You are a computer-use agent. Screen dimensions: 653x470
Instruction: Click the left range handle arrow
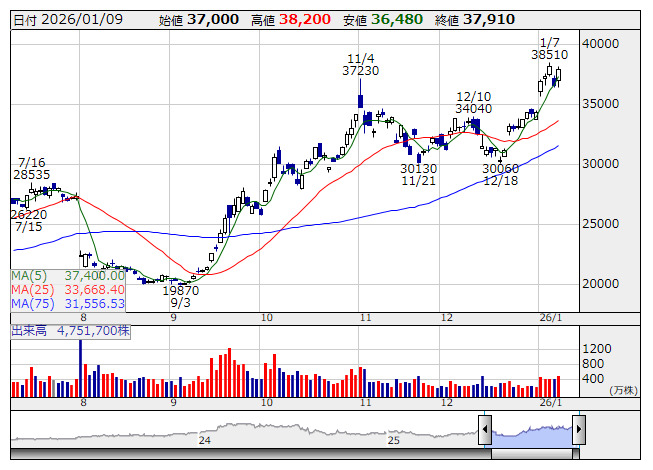(x=485, y=429)
